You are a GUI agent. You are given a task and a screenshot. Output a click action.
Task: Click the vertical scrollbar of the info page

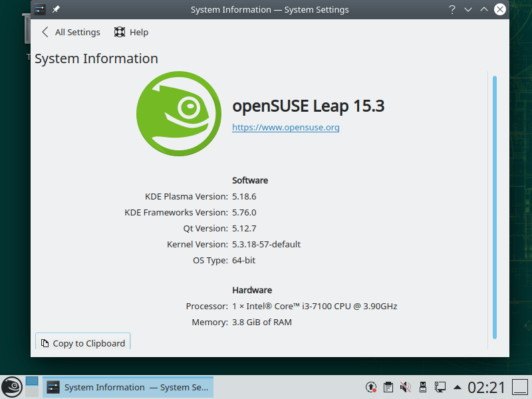point(495,207)
